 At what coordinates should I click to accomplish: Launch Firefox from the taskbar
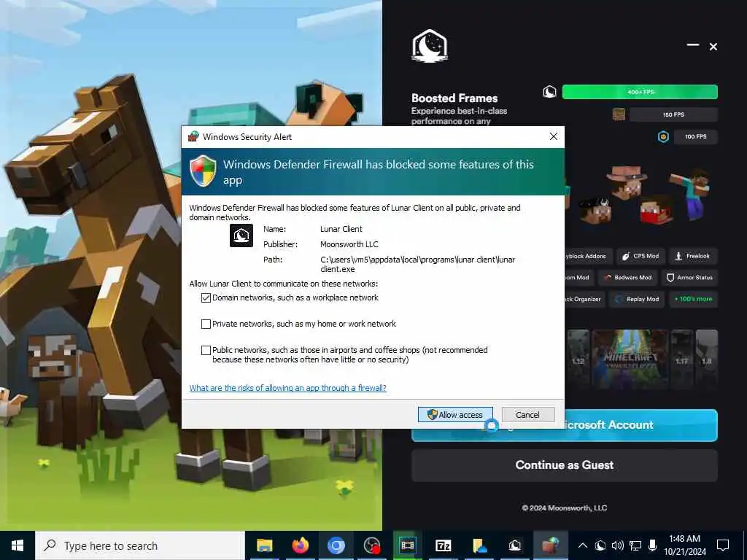300,545
